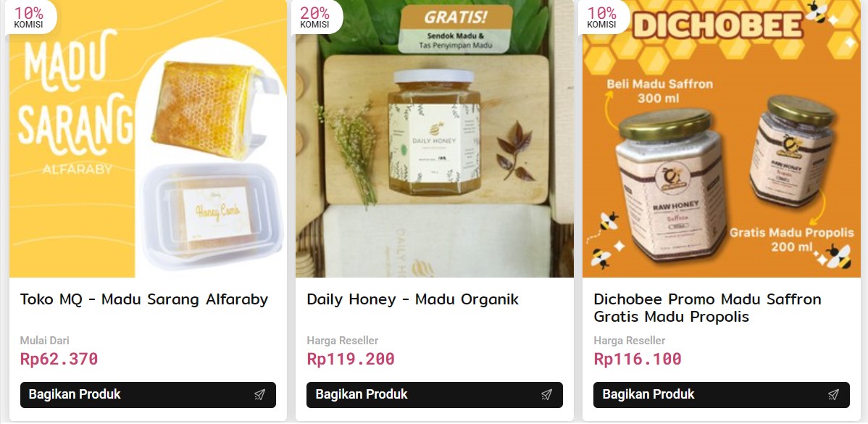
Task: Open Dichobee Promo Madu Saffron Gratis Madu Propolis title
Action: (x=707, y=308)
